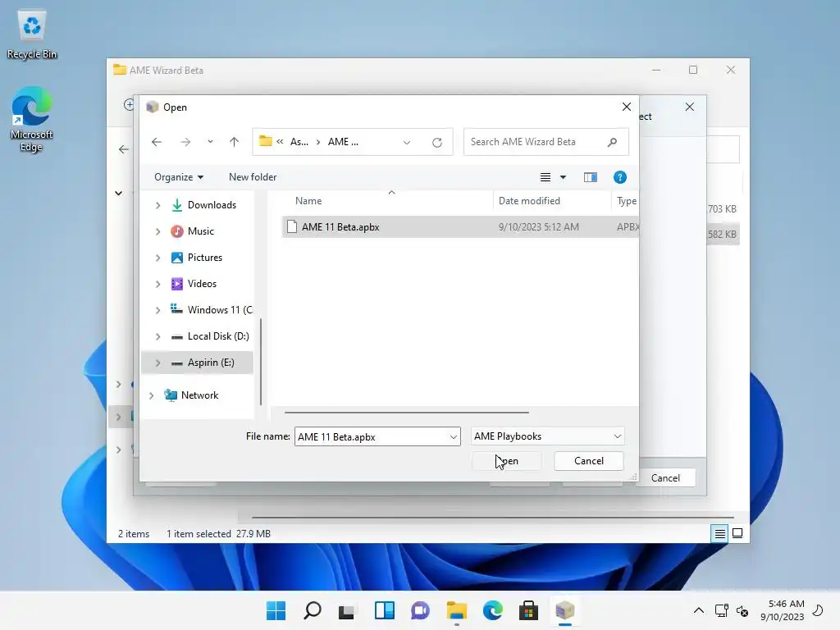Go forward in Open dialog navigation
This screenshot has width=840, height=630.
[x=185, y=142]
